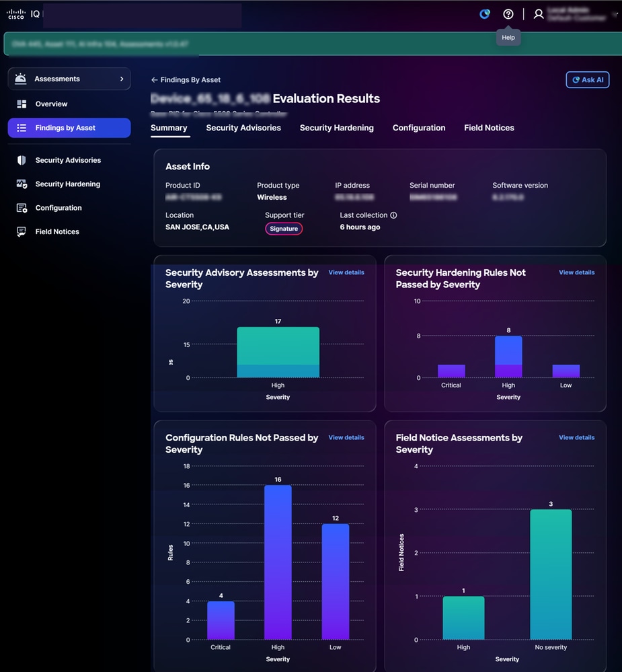Click the Evaluation Results page title

(326, 99)
